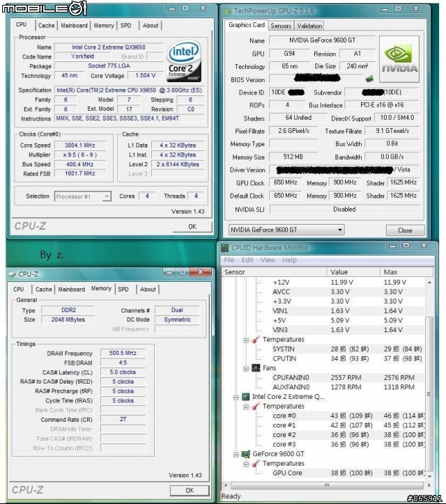Select core #0 temperature row
This screenshot has width=446, height=504.
coord(348,416)
